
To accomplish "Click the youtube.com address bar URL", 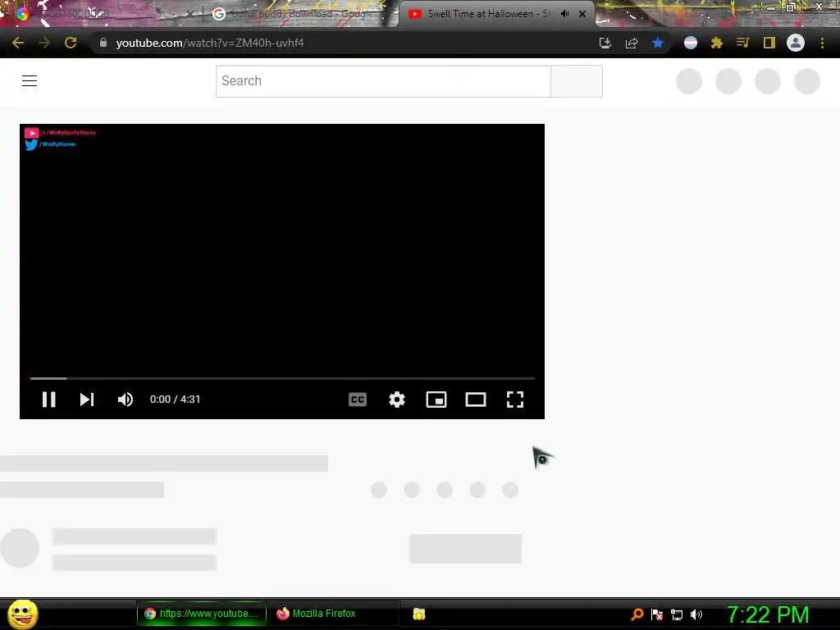I will click(x=209, y=43).
